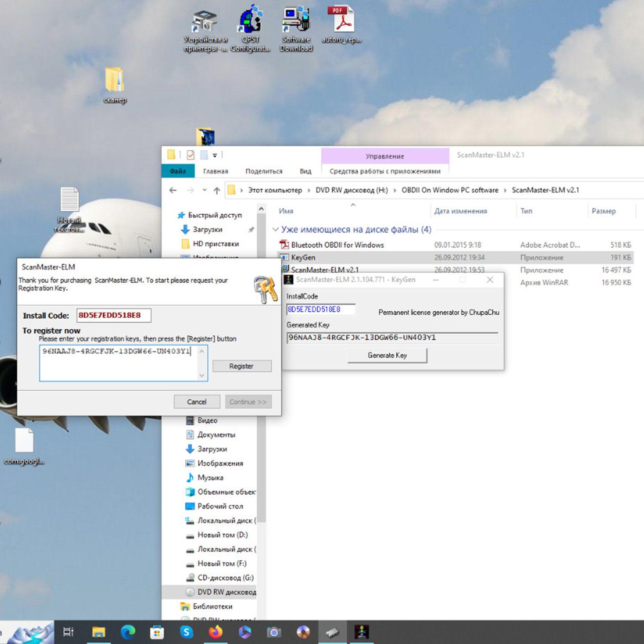This screenshot has height=644, width=644.
Task: Select the KeyGen file row
Action: coord(456,257)
